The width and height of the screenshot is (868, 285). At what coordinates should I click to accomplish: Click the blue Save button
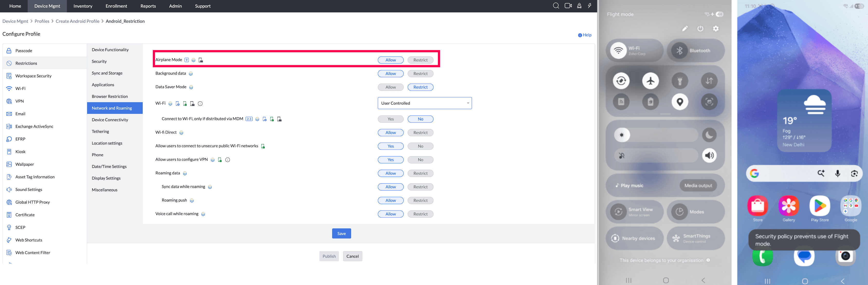(341, 233)
